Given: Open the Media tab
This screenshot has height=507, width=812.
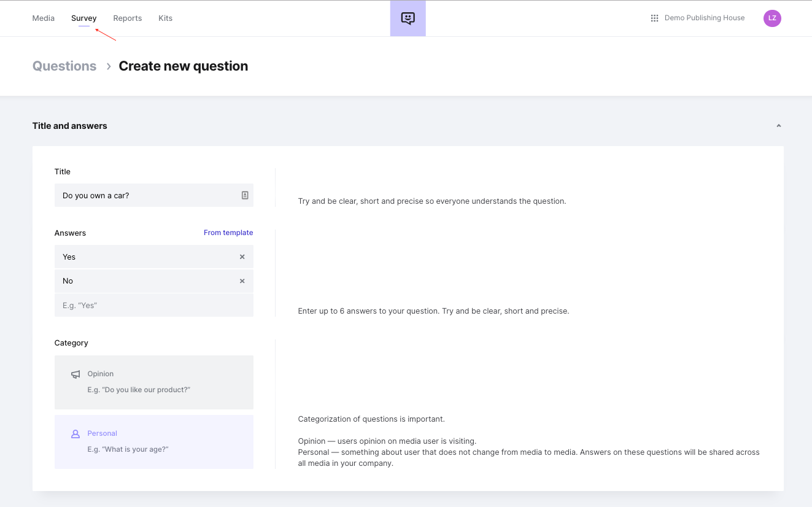Looking at the screenshot, I should pos(44,18).
